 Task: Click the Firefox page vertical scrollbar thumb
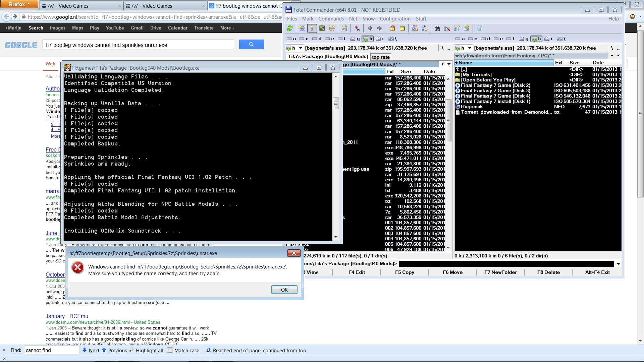(640, 114)
